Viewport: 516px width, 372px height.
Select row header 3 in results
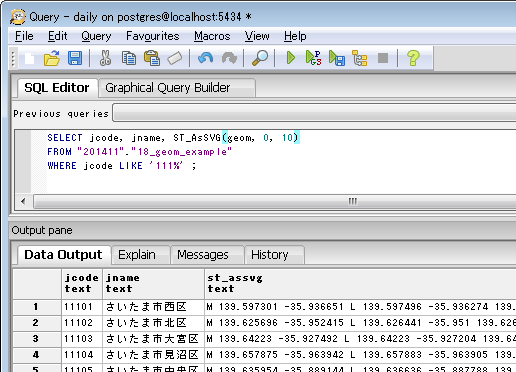point(36,339)
